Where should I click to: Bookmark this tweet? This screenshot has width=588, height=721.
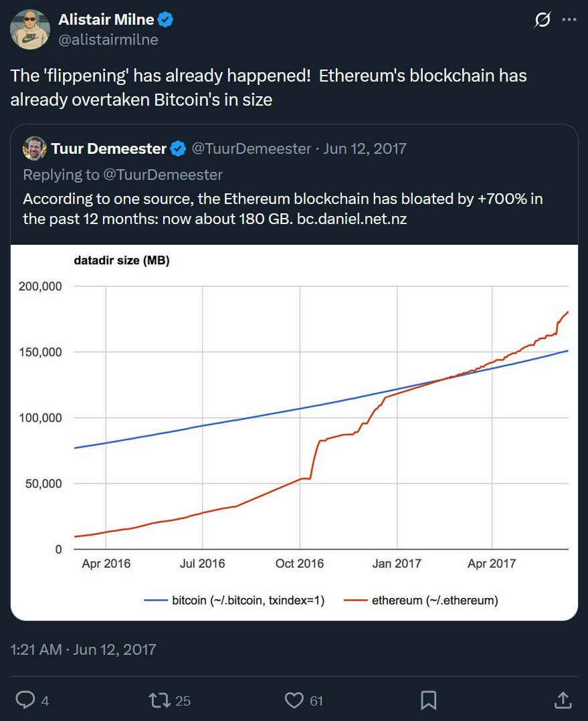(429, 700)
